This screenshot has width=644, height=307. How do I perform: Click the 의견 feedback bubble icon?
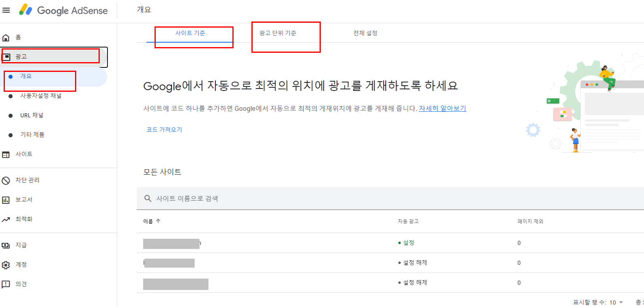[6, 284]
